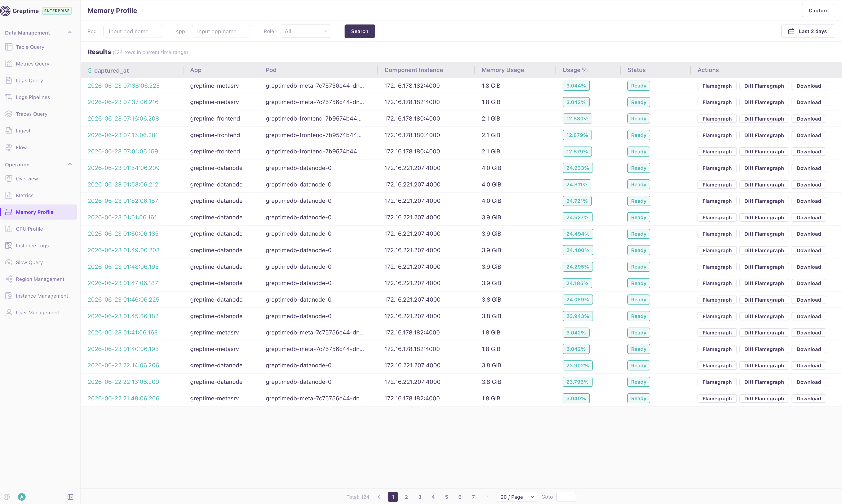Go to previous page arrow
This screenshot has width=842, height=504.
(x=379, y=497)
